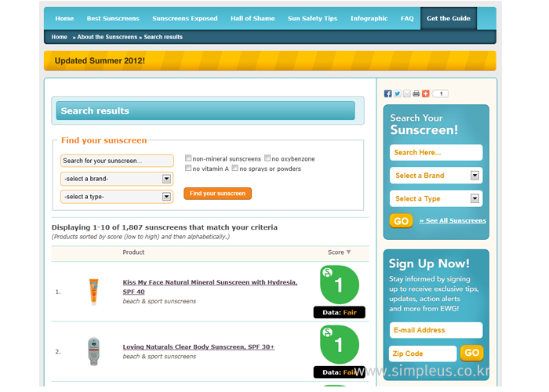
Task: Open Sunscreens Exposed menu item
Action: [x=185, y=19]
